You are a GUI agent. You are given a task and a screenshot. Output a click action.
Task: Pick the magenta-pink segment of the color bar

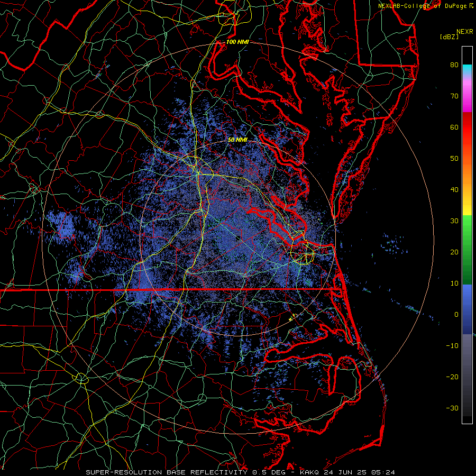(467, 97)
